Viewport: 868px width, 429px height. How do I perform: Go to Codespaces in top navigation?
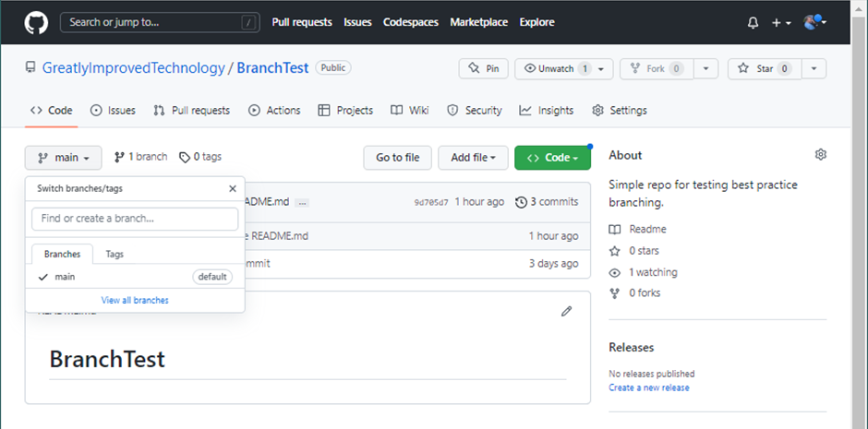point(411,22)
